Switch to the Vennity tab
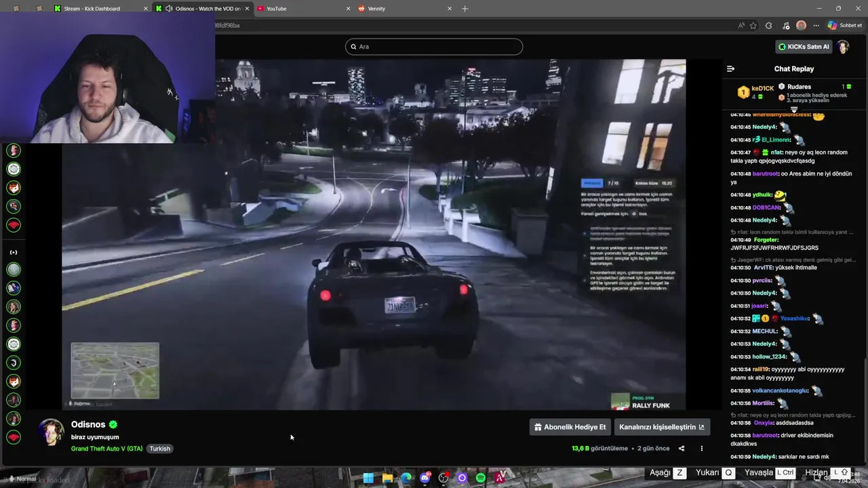The height and width of the screenshot is (488, 868). click(404, 9)
